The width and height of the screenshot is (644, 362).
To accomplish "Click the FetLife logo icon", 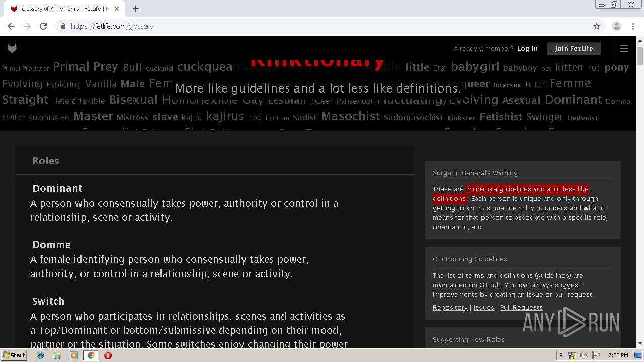I will click(x=12, y=48).
